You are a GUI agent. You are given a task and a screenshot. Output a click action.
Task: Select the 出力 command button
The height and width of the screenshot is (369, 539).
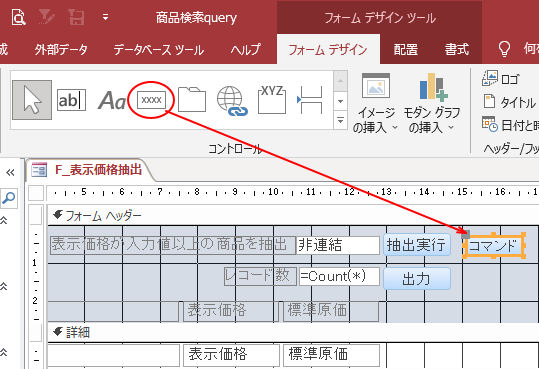coord(417,279)
